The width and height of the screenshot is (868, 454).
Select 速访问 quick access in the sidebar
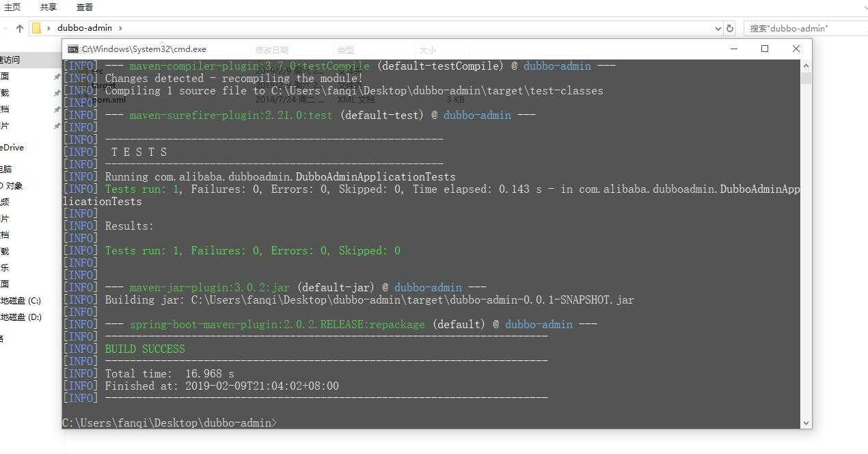tap(10, 59)
